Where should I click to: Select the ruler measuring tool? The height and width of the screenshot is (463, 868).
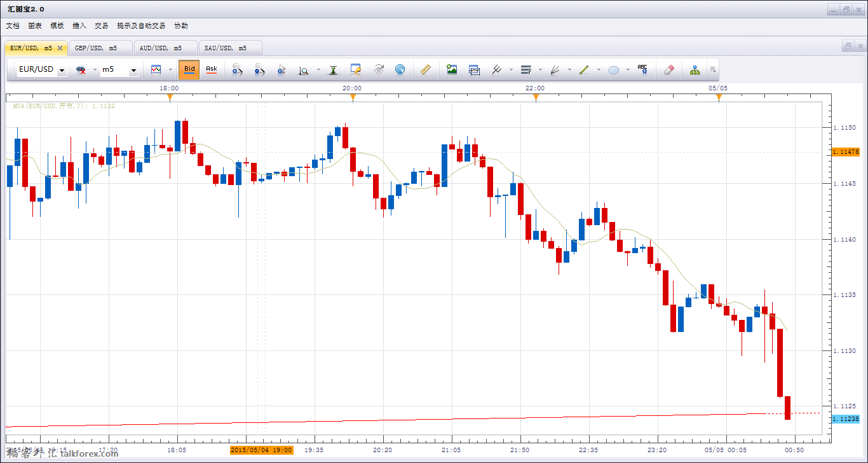click(x=426, y=69)
